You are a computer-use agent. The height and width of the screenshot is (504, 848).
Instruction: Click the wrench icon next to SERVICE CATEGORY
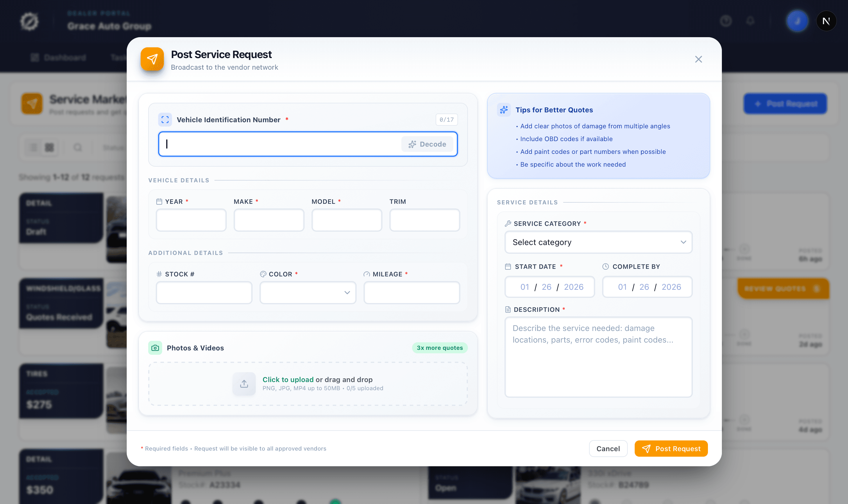[x=508, y=224]
